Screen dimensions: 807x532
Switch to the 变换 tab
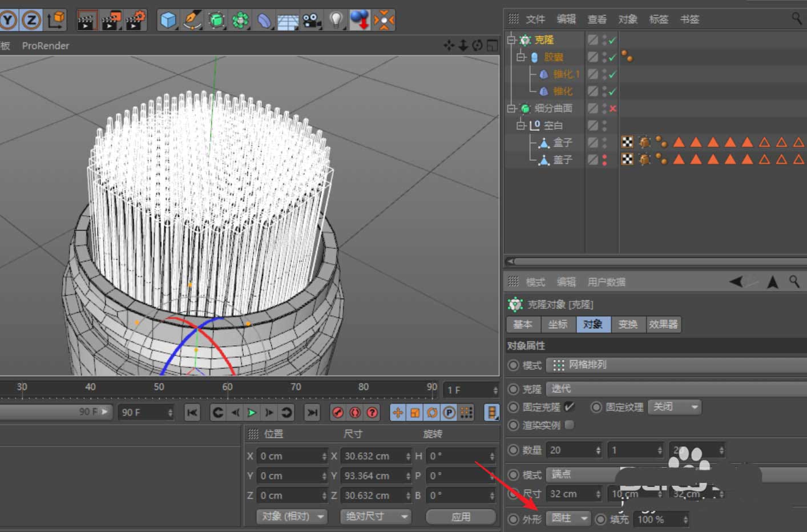628,324
